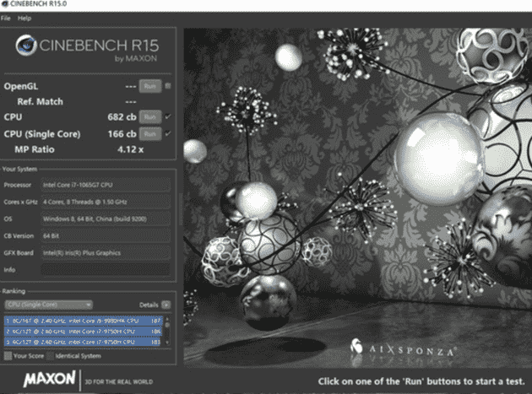The height and width of the screenshot is (394, 532).
Task: Toggle the CPU (Single Core) checkmark
Action: (167, 133)
